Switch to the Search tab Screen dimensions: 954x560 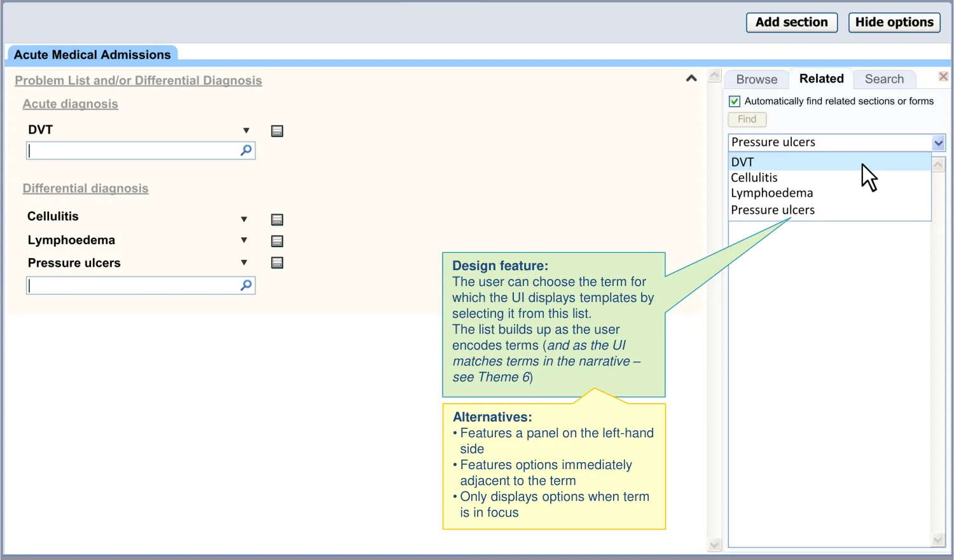point(883,79)
